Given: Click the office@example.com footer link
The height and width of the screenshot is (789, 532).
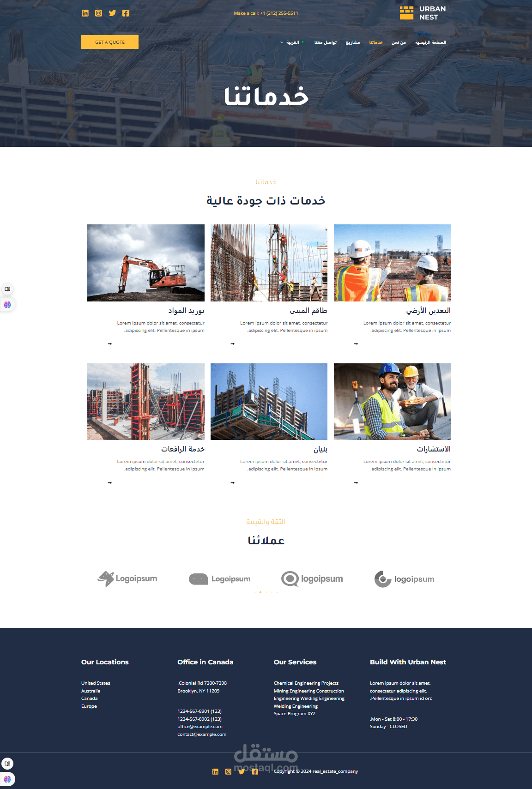Looking at the screenshot, I should (x=200, y=727).
